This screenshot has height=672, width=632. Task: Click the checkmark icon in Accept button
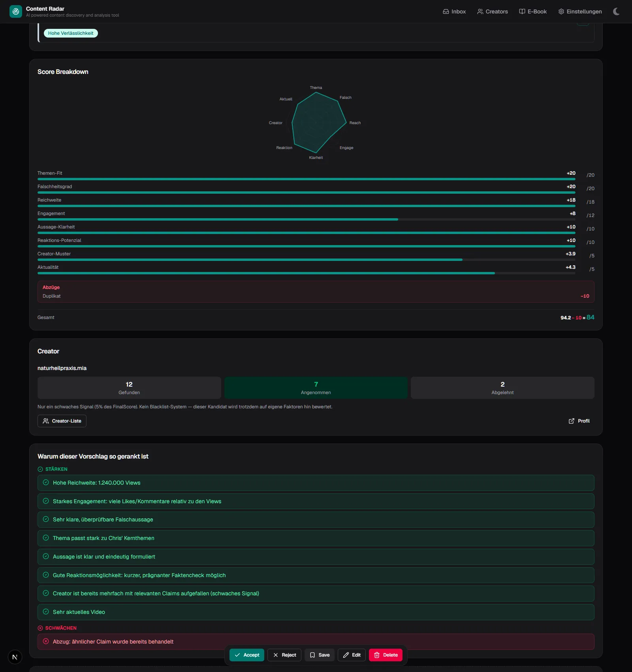(237, 655)
